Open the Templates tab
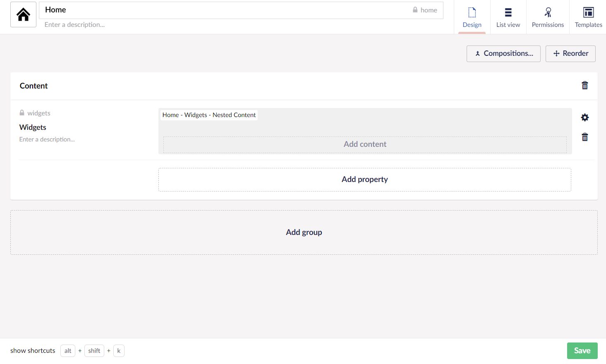606x364 pixels. point(588,17)
